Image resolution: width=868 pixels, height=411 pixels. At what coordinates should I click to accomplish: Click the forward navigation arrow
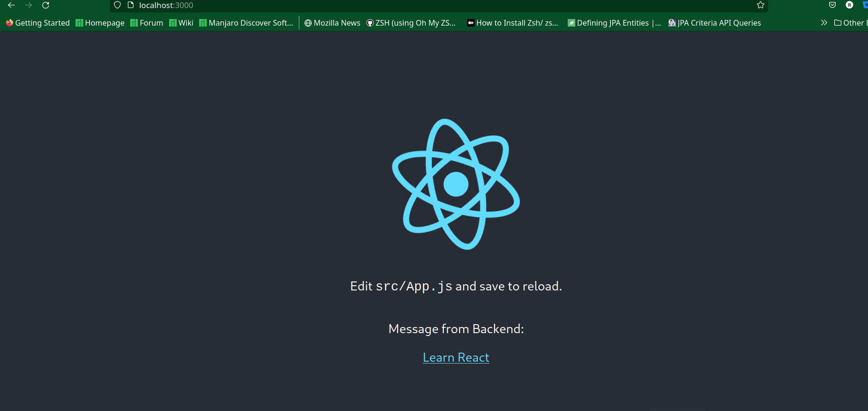[x=29, y=5]
